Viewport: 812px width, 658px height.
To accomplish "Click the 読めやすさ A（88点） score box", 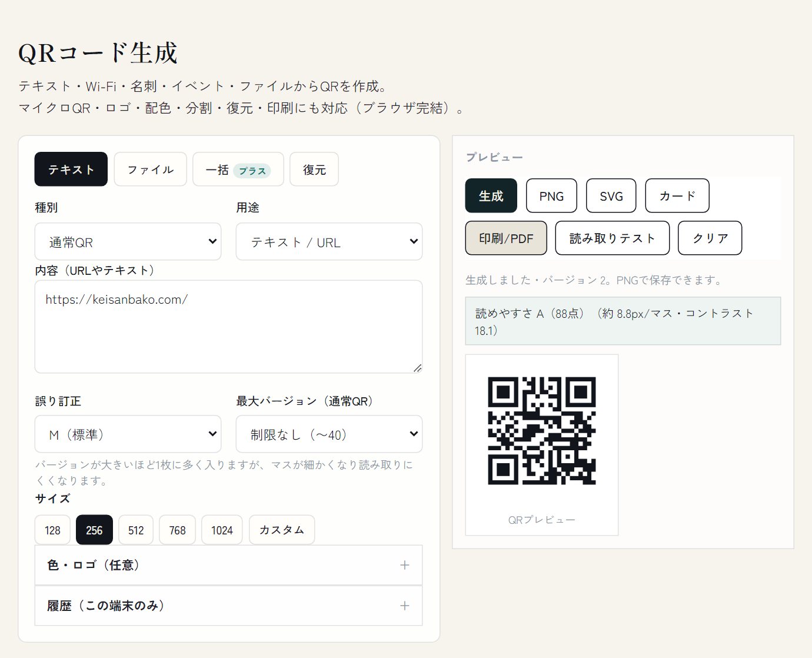I will (x=623, y=321).
